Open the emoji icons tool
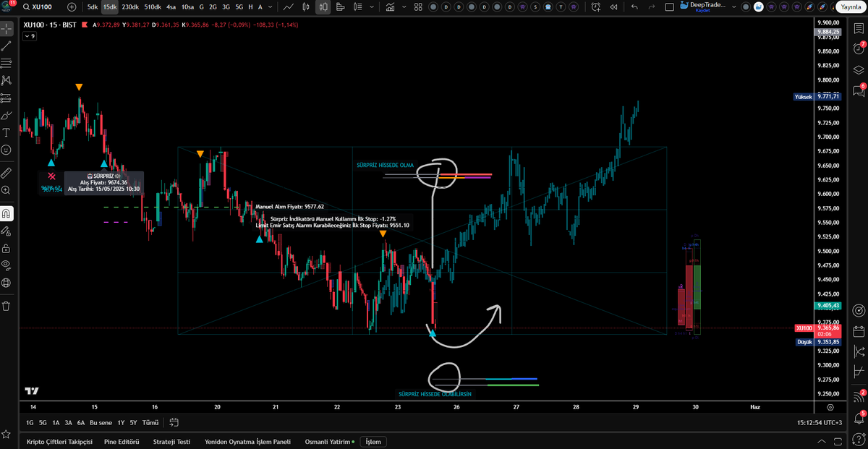The height and width of the screenshot is (449, 868). point(7,150)
